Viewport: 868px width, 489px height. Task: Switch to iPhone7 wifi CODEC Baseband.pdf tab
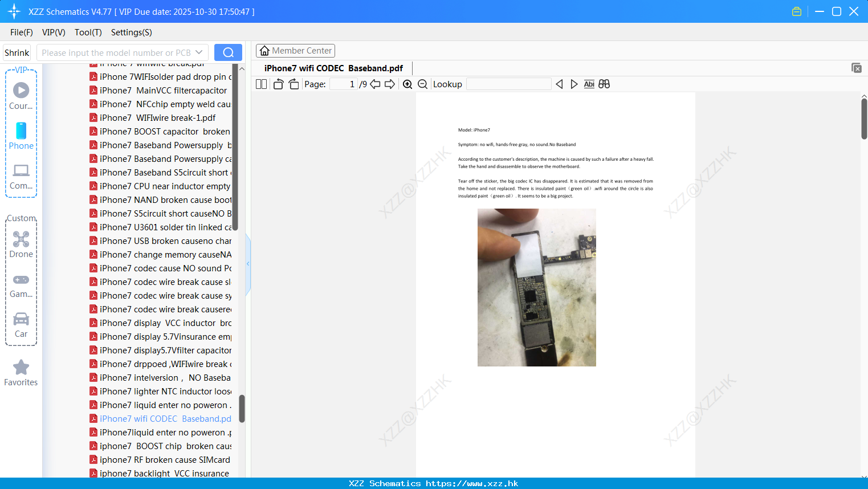point(333,68)
